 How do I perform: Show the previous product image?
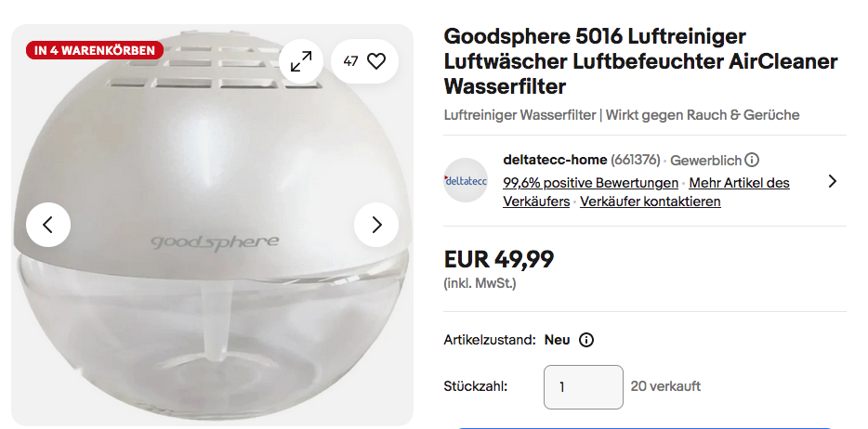pyautogui.click(x=48, y=225)
